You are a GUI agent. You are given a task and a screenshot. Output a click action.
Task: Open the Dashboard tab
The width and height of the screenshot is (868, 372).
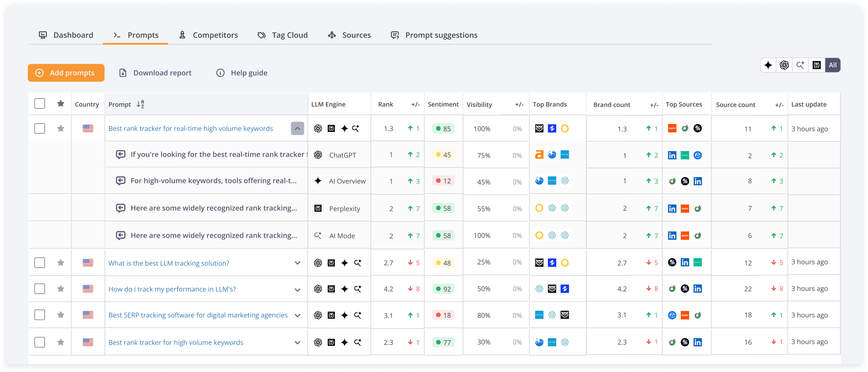point(66,35)
